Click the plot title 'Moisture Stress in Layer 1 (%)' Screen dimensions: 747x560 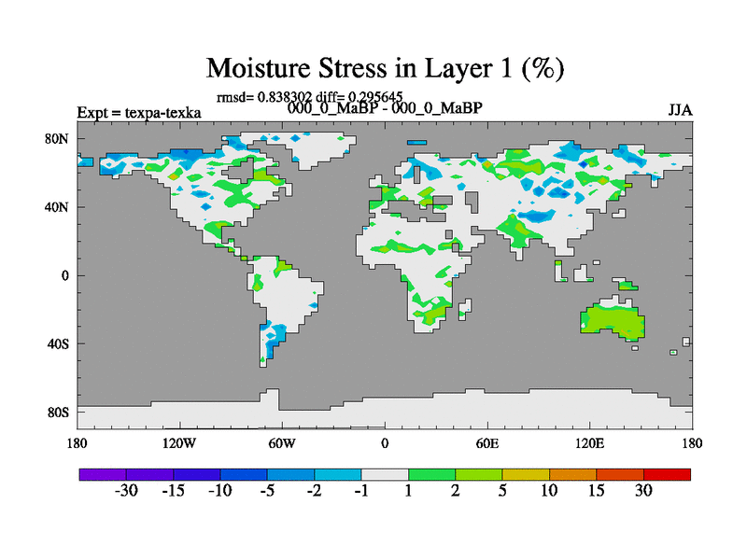(x=385, y=68)
